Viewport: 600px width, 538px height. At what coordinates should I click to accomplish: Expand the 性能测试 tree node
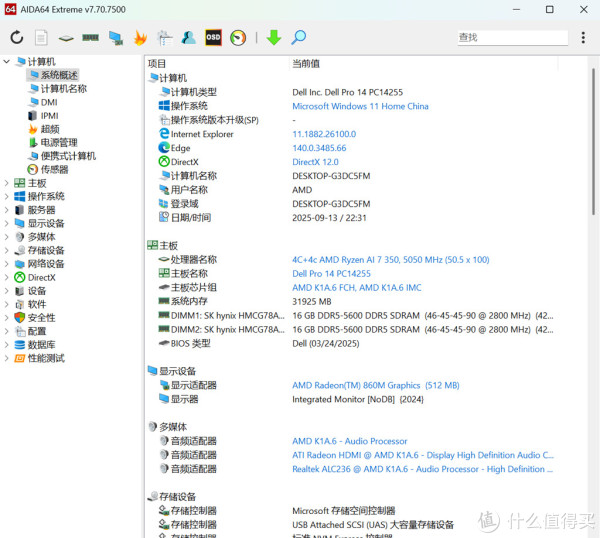[7, 358]
